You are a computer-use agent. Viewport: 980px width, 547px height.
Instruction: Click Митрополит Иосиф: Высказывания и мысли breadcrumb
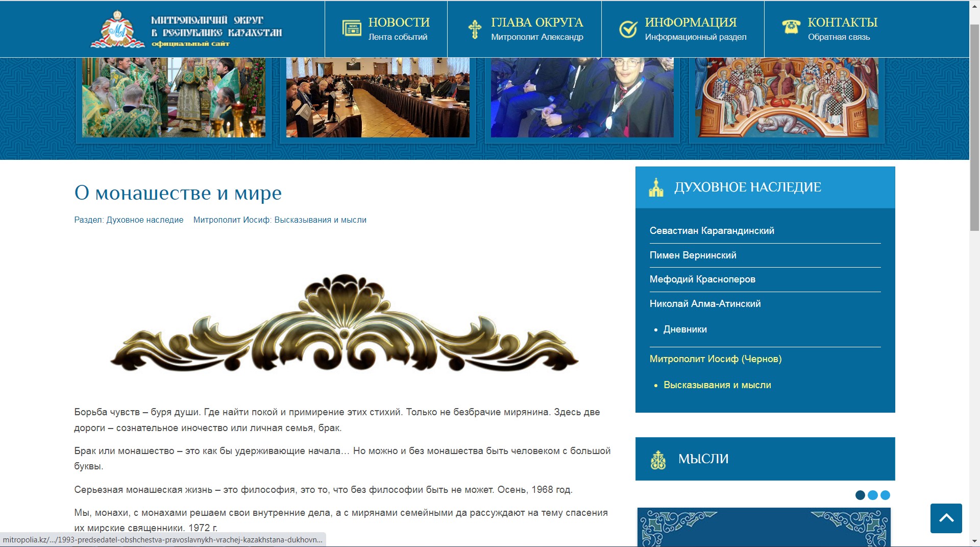(280, 220)
